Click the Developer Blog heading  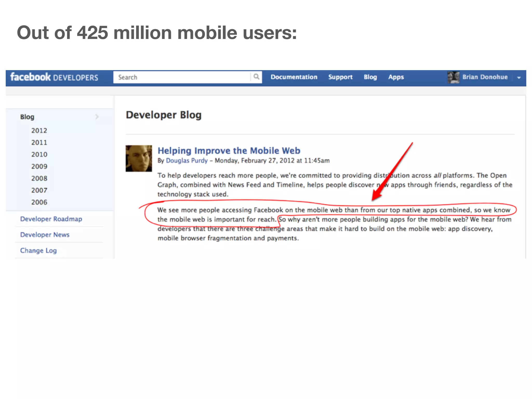click(164, 115)
